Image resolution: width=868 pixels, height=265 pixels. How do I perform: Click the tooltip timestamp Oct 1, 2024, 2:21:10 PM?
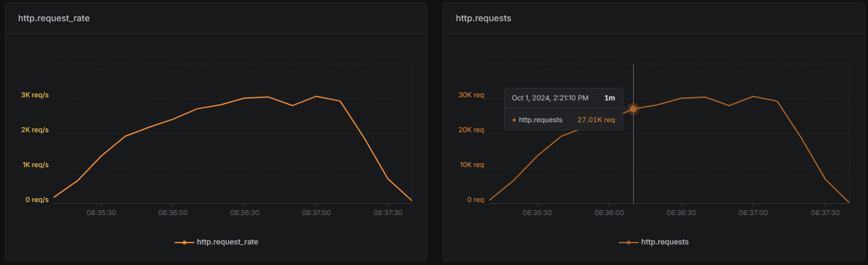click(550, 98)
